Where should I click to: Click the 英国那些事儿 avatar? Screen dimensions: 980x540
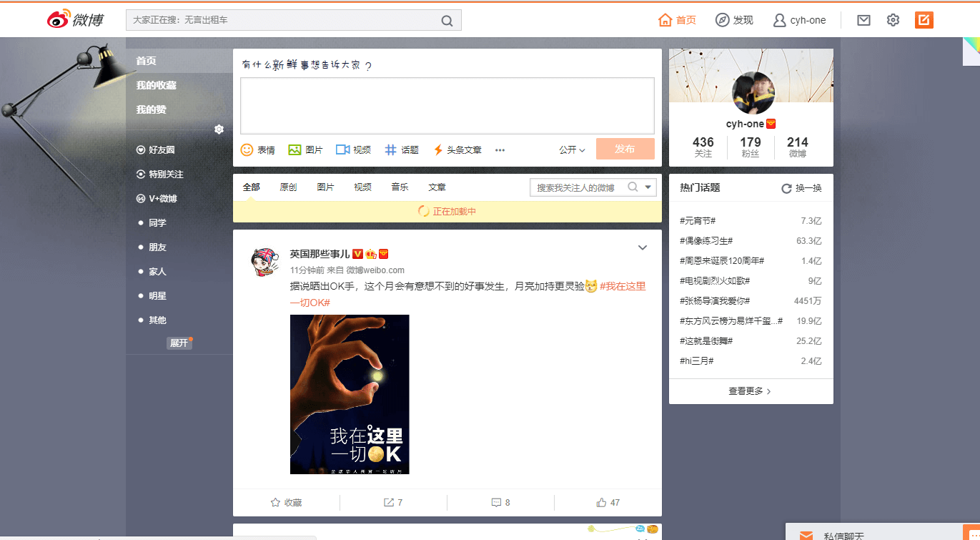coord(264,262)
